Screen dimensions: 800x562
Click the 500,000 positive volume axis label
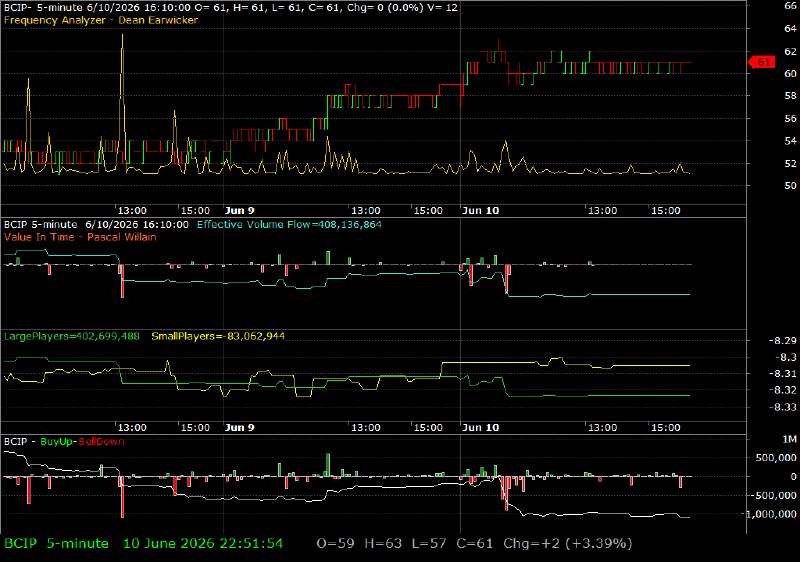pos(776,458)
